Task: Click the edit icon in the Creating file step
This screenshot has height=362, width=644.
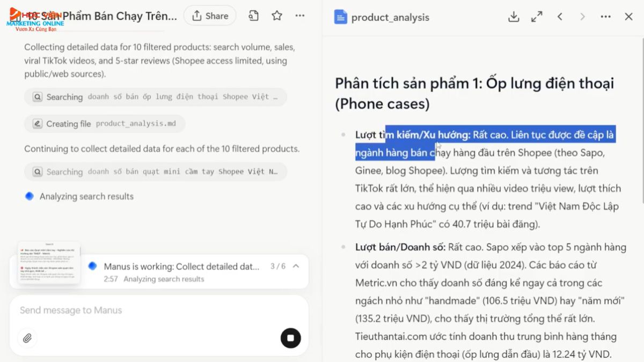Action: pos(38,124)
